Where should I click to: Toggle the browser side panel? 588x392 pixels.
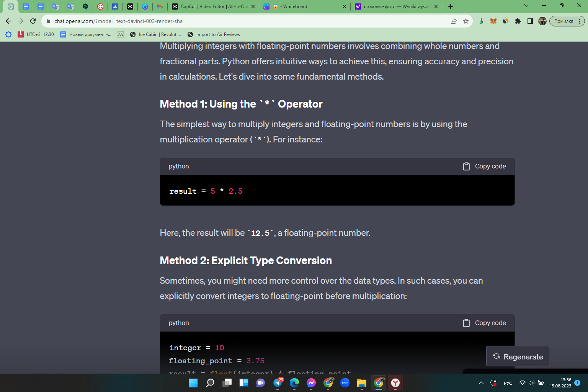[x=530, y=21]
